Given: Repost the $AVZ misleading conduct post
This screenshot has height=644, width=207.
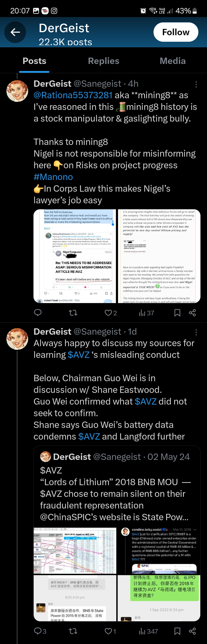Looking at the screenshot, I should (x=73, y=631).
